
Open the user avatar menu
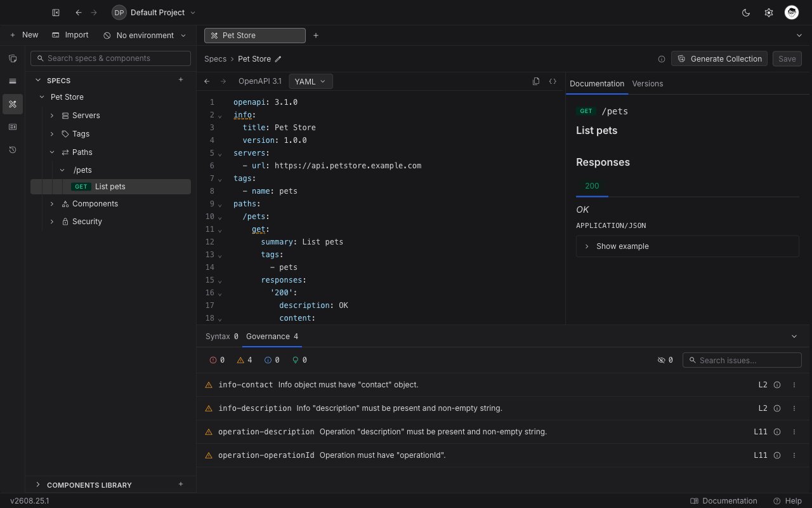(791, 13)
